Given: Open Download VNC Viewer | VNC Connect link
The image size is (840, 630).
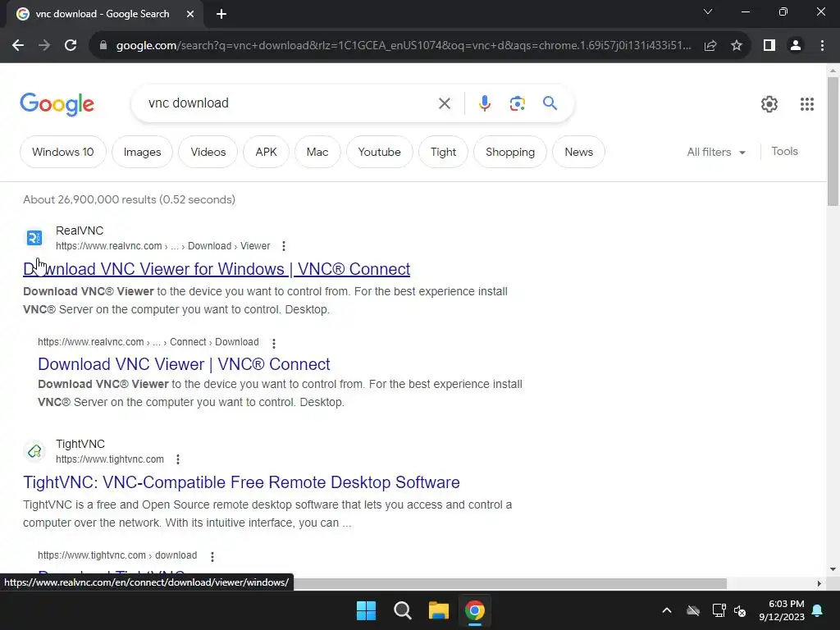Looking at the screenshot, I should click(x=184, y=364).
